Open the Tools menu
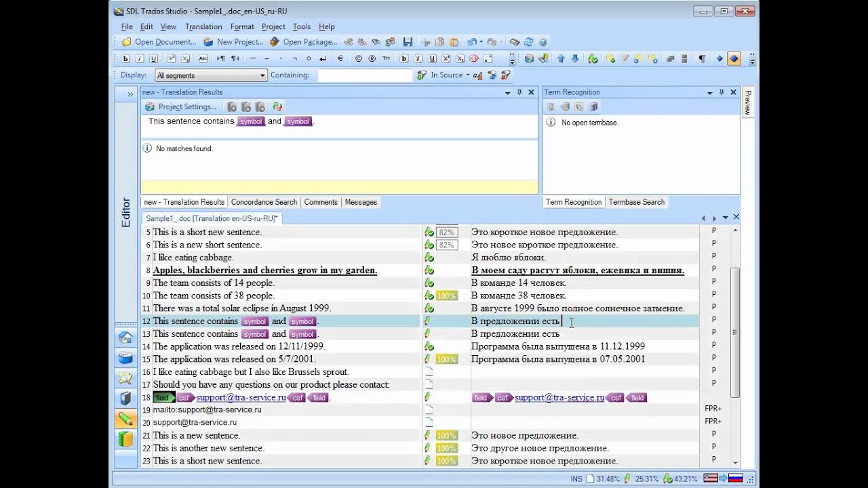This screenshot has width=868, height=488. (x=302, y=26)
